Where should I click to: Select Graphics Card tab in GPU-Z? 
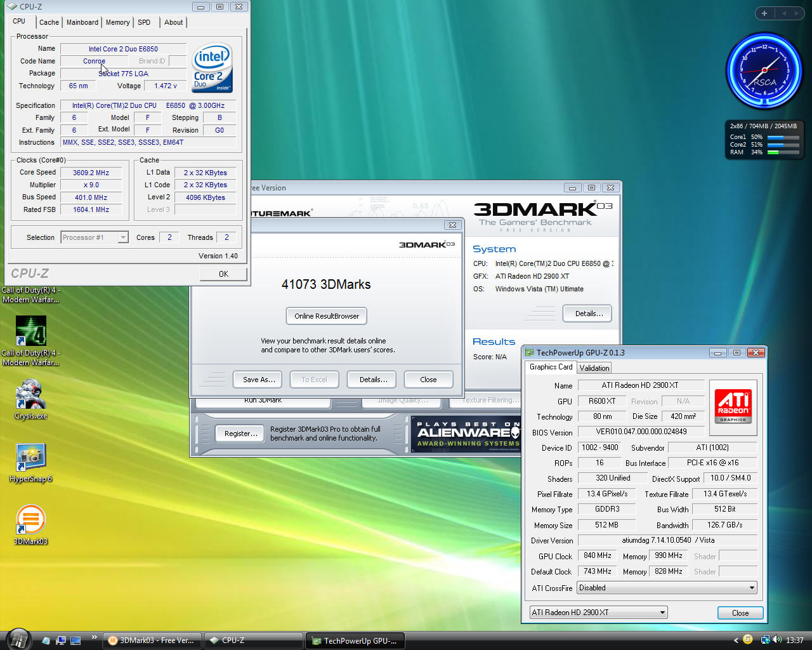(551, 367)
